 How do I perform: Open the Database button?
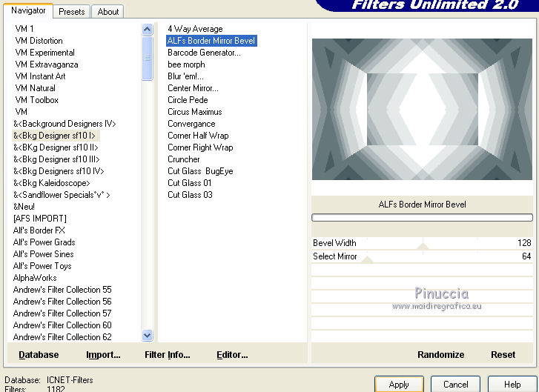tap(39, 354)
